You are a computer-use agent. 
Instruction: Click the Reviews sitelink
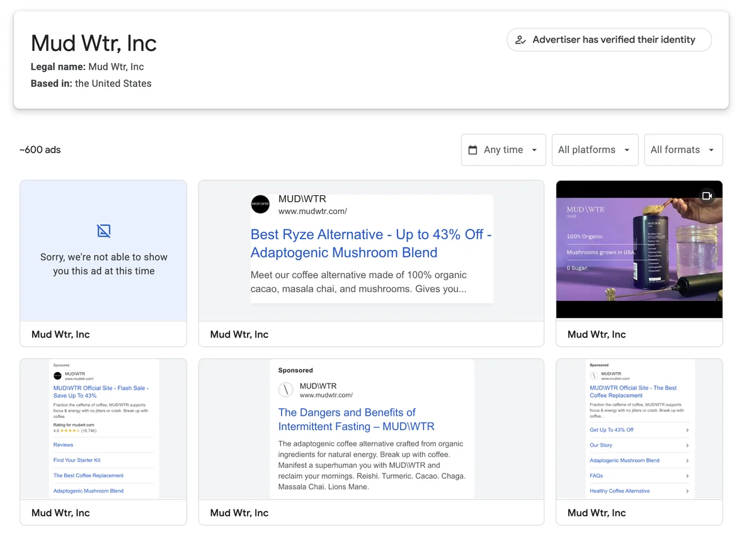click(x=62, y=445)
